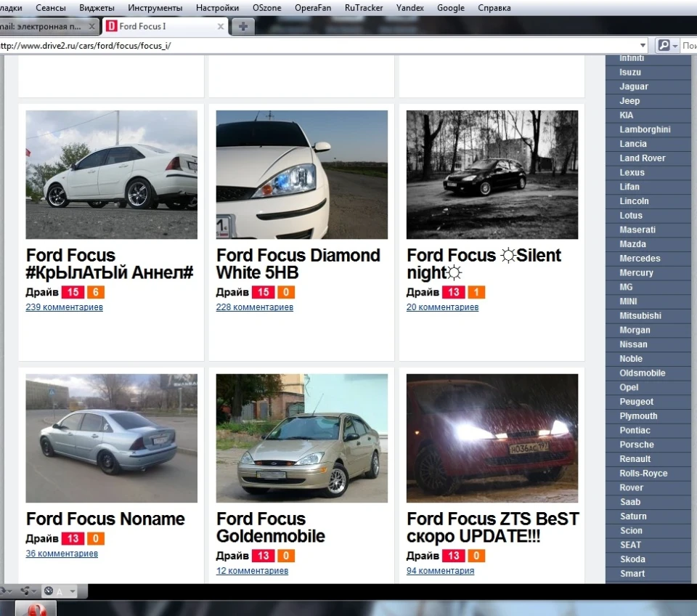Open Diamond White headlight photo thumbnail
The width and height of the screenshot is (697, 616).
tap(302, 175)
